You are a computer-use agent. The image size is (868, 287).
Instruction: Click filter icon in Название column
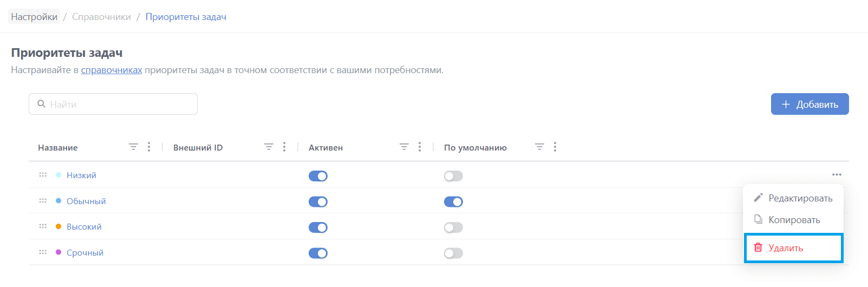pos(133,147)
